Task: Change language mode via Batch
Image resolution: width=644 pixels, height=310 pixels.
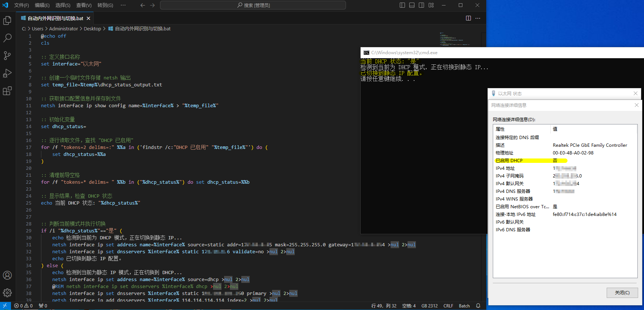Action: (x=464, y=306)
